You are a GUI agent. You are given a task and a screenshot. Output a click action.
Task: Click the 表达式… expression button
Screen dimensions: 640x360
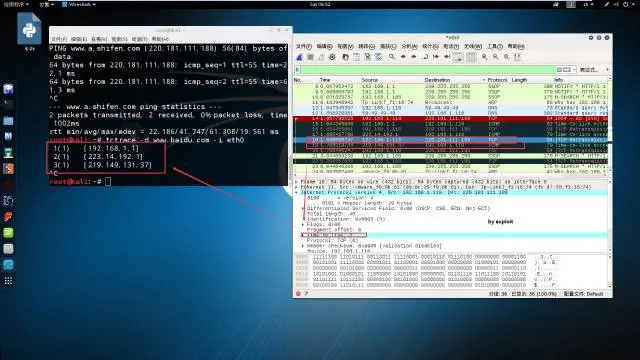click(x=589, y=70)
